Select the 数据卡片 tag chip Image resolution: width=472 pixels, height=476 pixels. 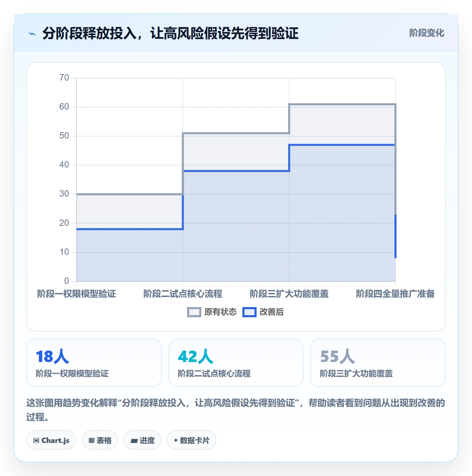click(x=191, y=440)
